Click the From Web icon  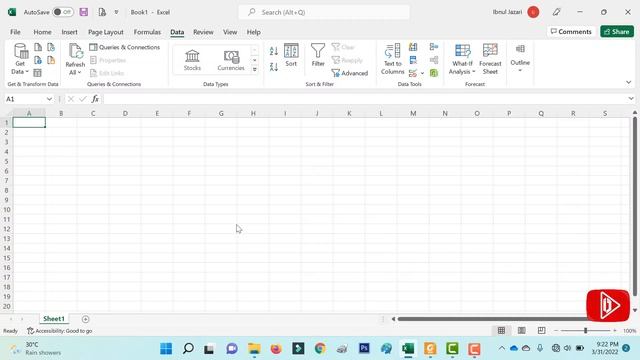click(x=38, y=60)
